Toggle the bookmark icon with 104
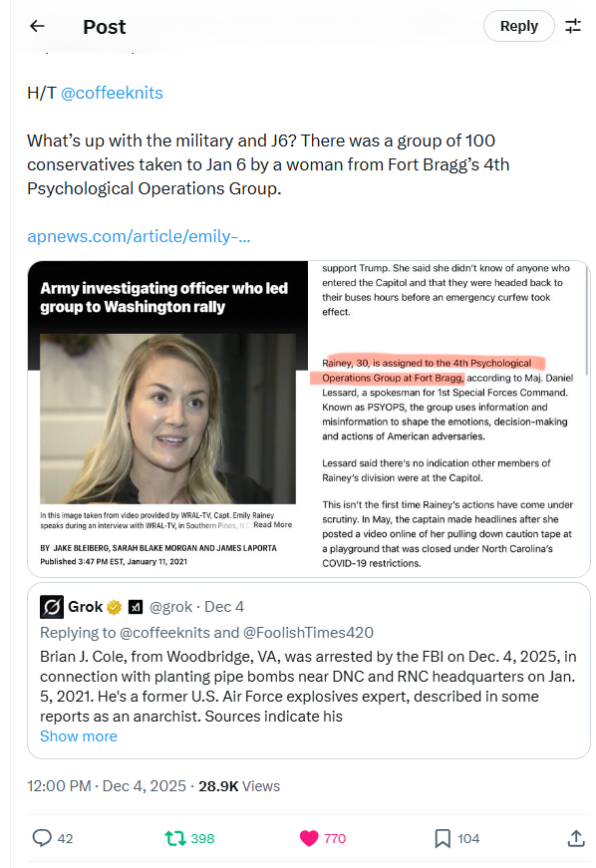Screen dimensions: 596x868 tap(443, 838)
